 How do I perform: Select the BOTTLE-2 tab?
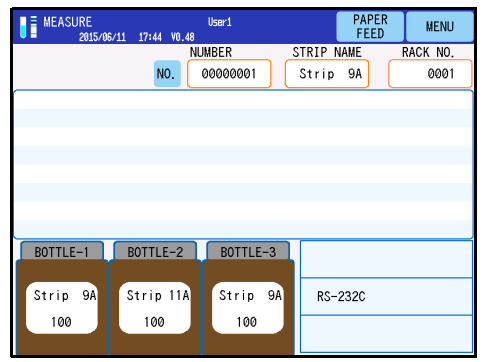155,252
